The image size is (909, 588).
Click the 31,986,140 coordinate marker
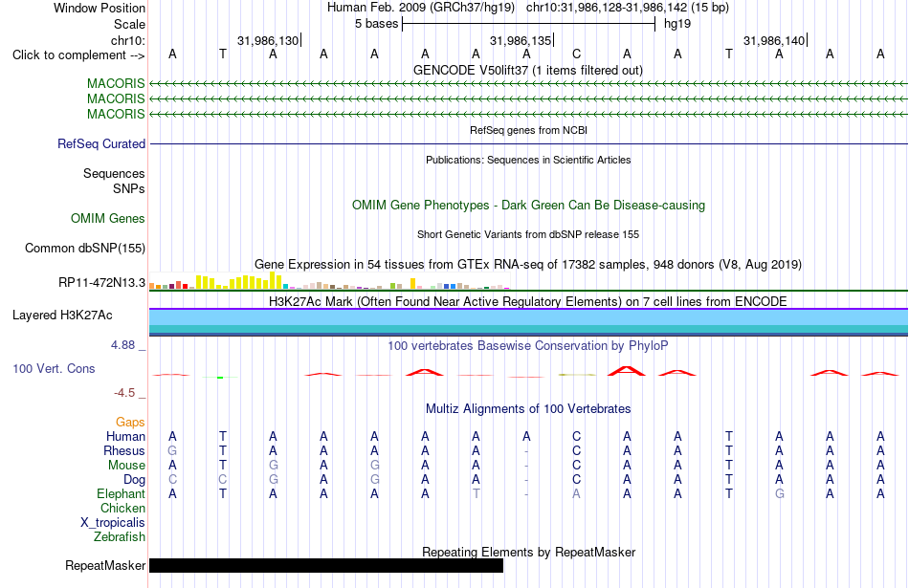[x=774, y=40]
